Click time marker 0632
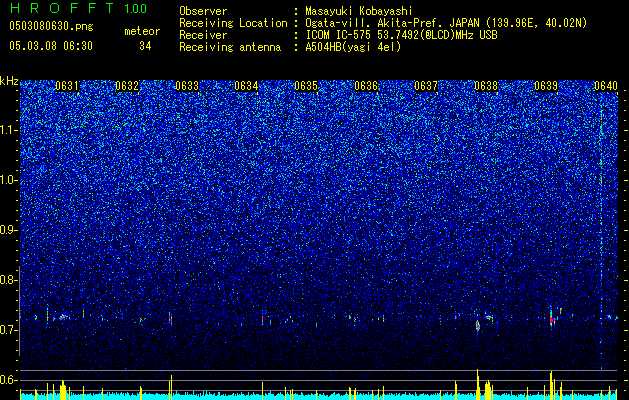The image size is (629, 400). pos(127,86)
